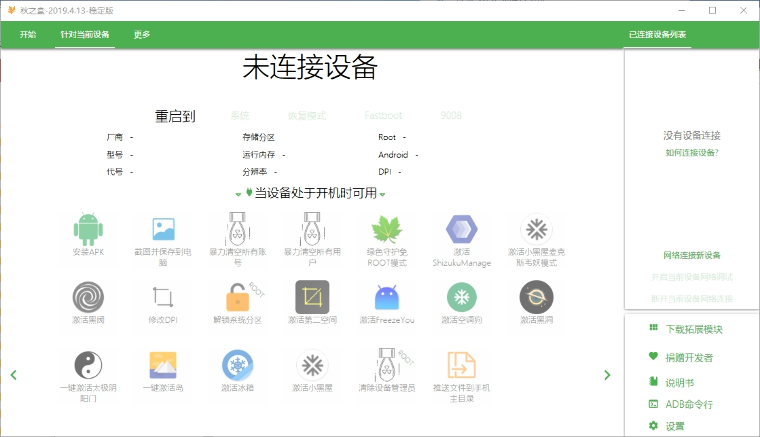Switch to the 开始 tab
This screenshot has height=437, width=760.
(28, 34)
